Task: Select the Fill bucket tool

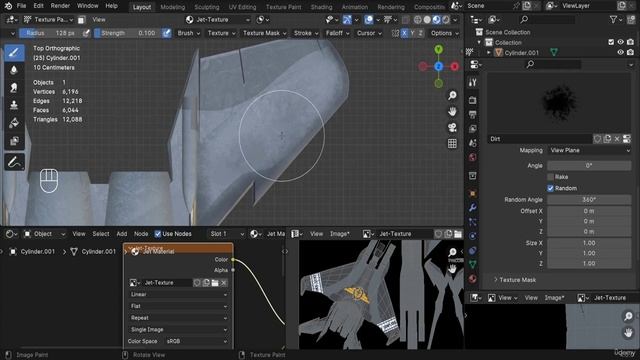Action: (14, 122)
